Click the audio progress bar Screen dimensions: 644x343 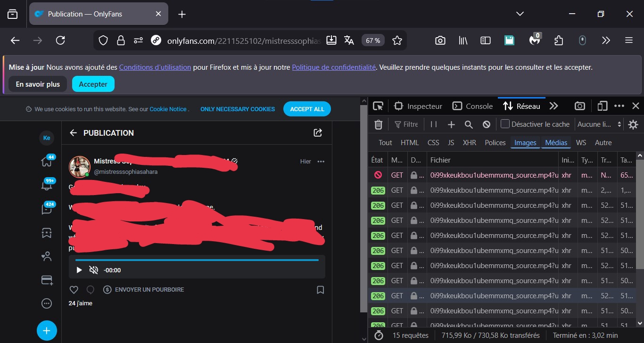197,260
